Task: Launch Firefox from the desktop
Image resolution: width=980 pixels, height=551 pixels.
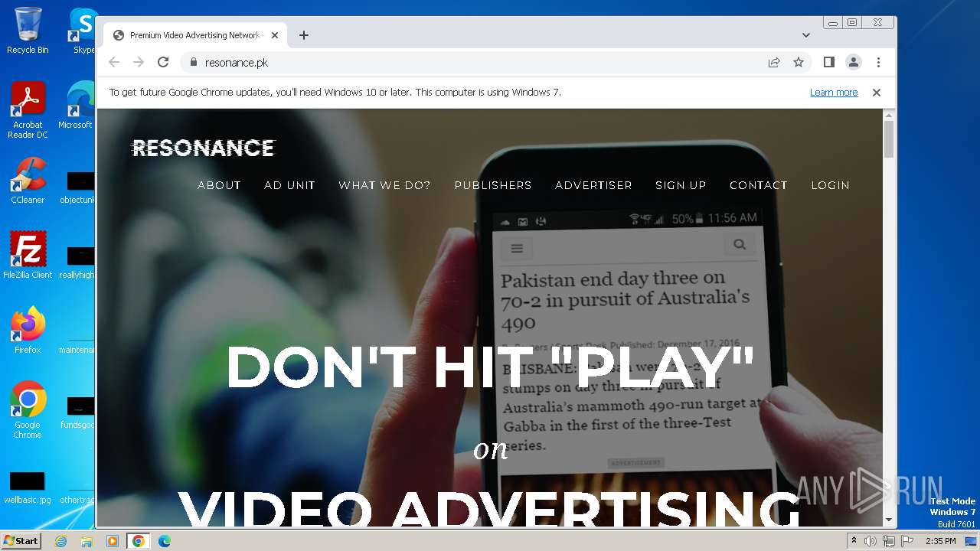Action: [28, 330]
